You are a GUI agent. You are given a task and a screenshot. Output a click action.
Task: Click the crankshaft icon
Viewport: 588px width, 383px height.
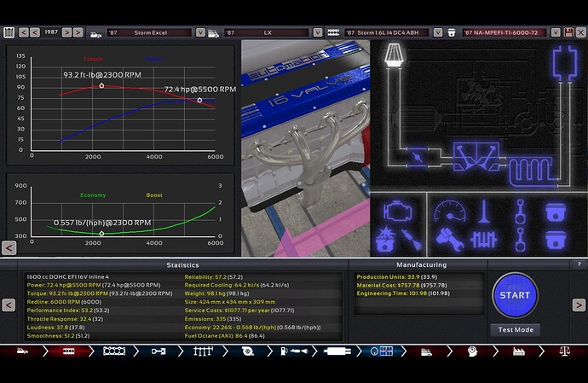click(x=484, y=239)
